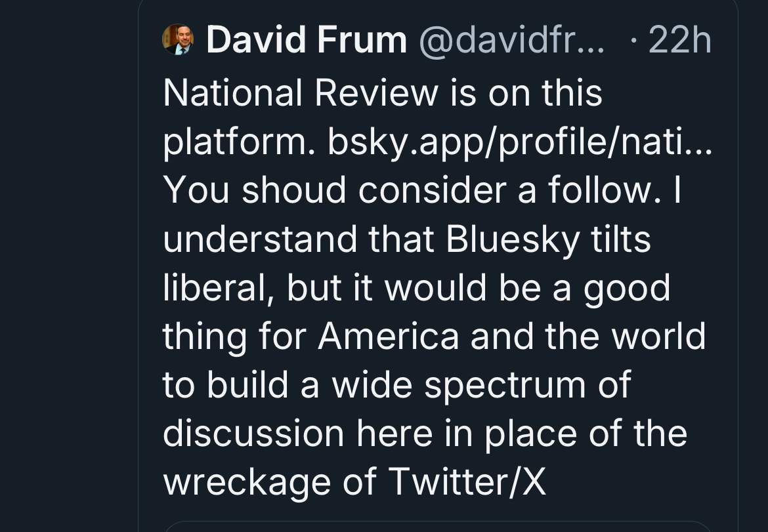Screen dimensions: 768x532
Task: Click David Frum's profile avatar
Action: tap(178, 40)
